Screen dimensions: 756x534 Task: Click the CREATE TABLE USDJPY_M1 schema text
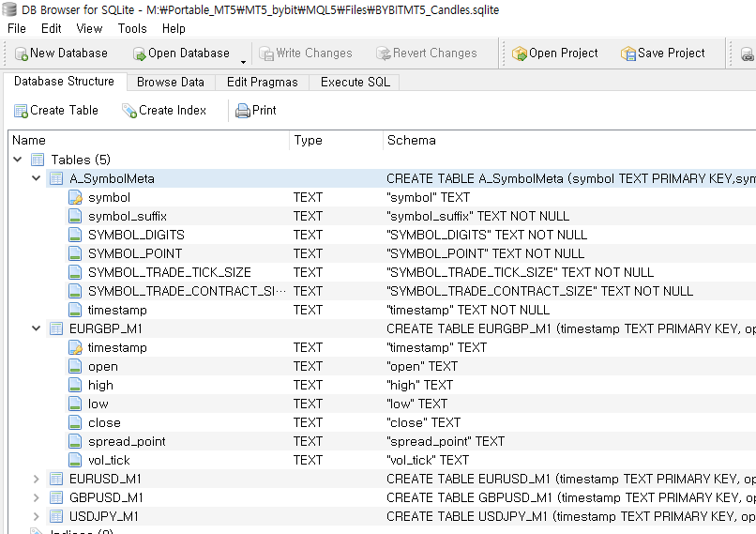[571, 516]
